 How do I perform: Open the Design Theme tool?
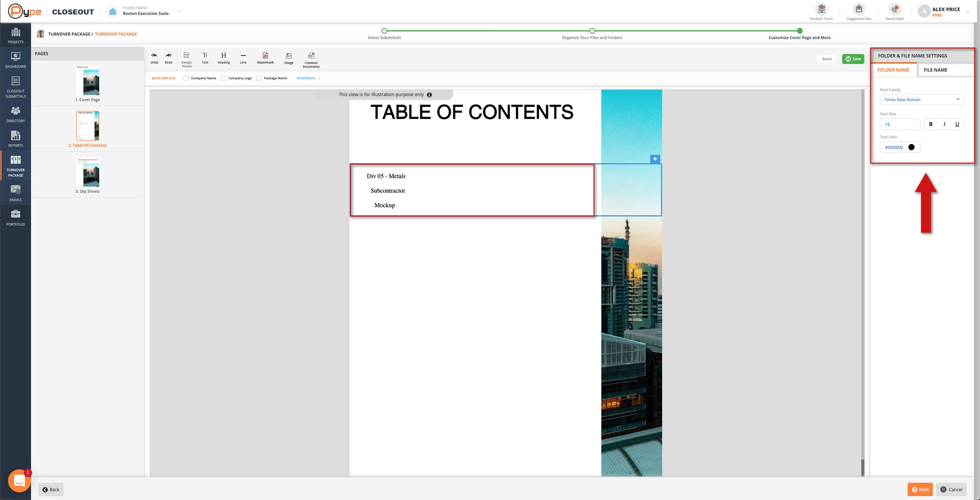[186, 59]
